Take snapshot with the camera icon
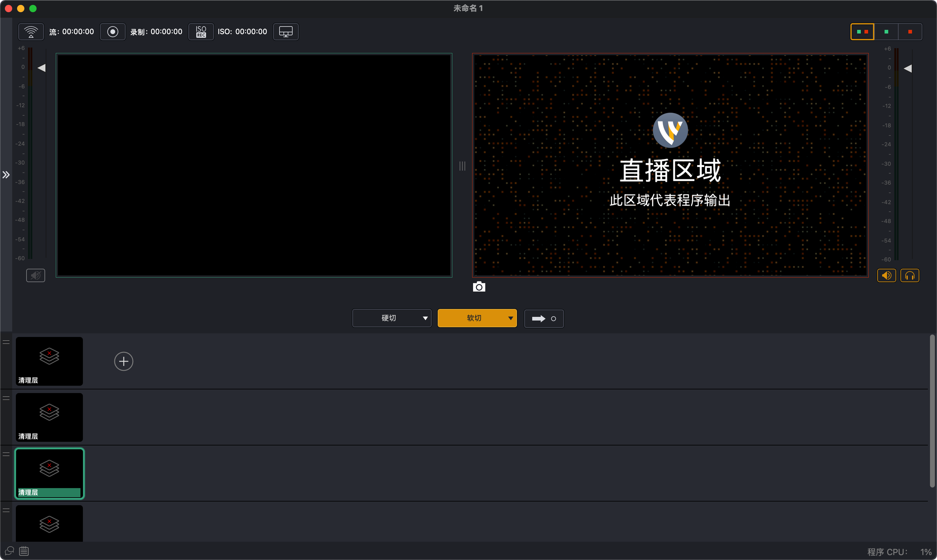The height and width of the screenshot is (560, 937). [479, 287]
